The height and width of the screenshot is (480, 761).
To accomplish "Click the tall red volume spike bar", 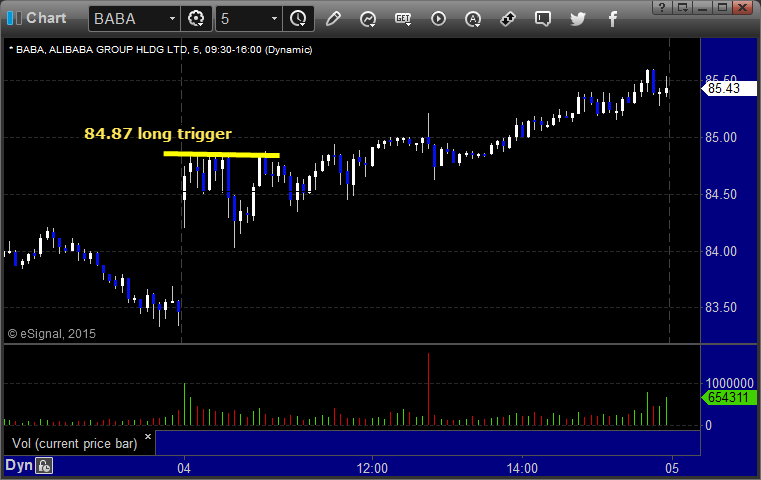I will (428, 389).
